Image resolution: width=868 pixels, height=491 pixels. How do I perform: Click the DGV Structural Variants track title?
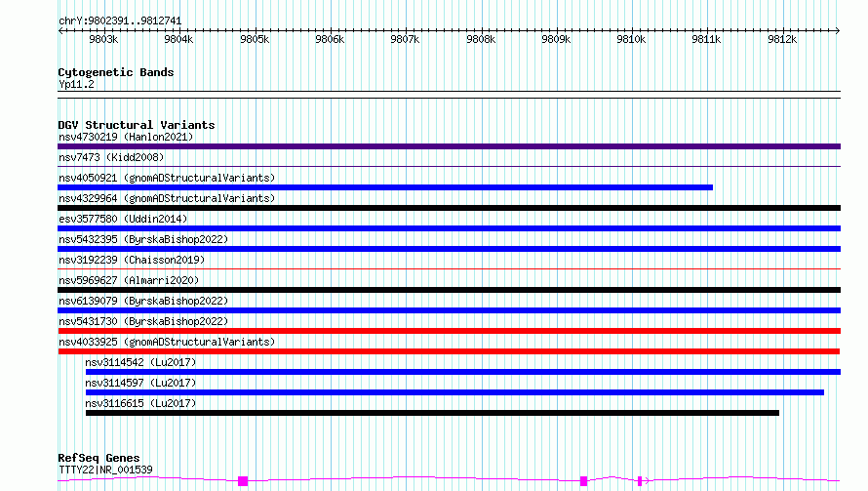[137, 125]
